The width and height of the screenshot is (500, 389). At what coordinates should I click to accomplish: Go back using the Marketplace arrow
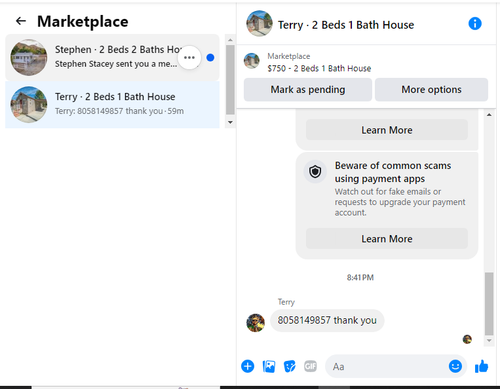[21, 21]
